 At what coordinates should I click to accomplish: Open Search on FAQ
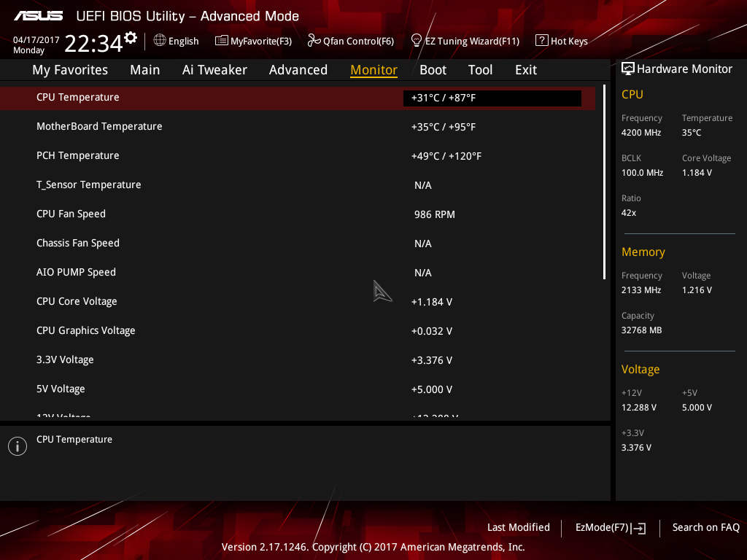[x=706, y=527]
